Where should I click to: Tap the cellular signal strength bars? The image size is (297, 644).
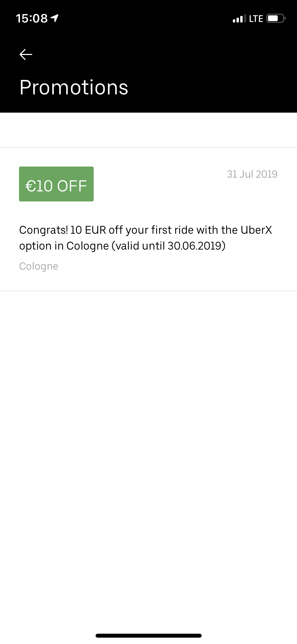click(x=239, y=19)
